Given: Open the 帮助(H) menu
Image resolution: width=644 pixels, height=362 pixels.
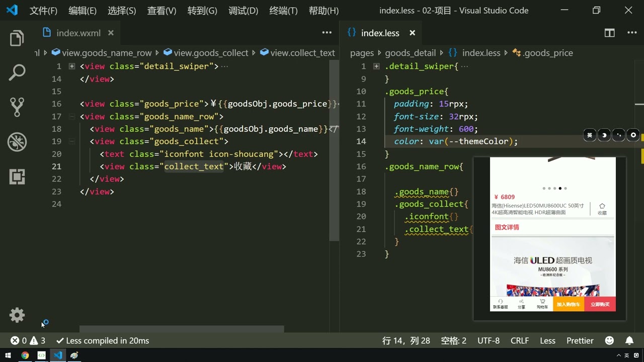Looking at the screenshot, I should 324,11.
